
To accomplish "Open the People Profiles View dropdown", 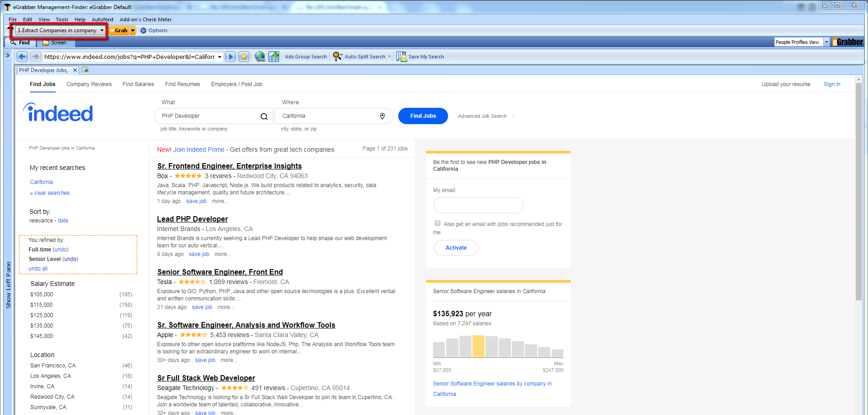I will (826, 42).
